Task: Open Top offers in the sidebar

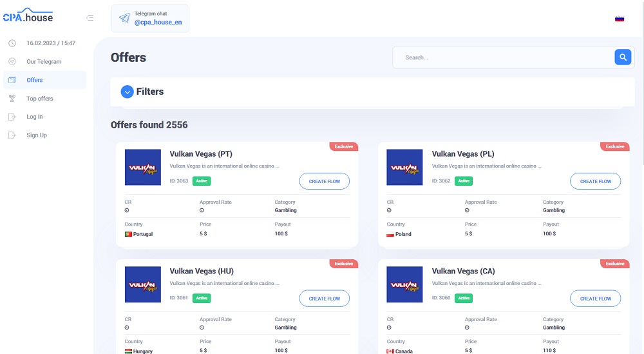Action: click(40, 99)
